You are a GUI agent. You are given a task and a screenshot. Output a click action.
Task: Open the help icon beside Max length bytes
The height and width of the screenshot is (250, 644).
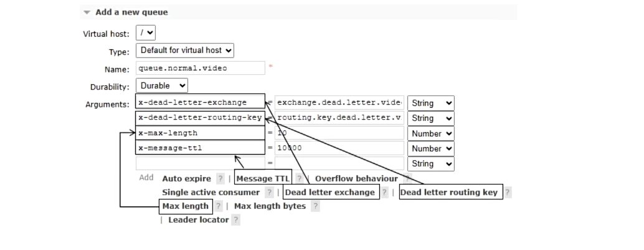pos(315,206)
